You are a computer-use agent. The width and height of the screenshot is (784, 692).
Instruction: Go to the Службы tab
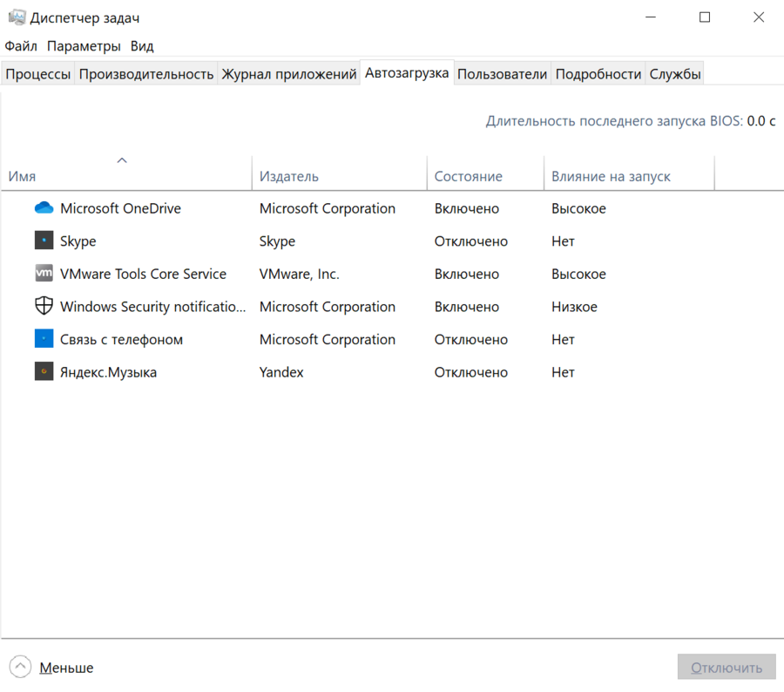[674, 74]
